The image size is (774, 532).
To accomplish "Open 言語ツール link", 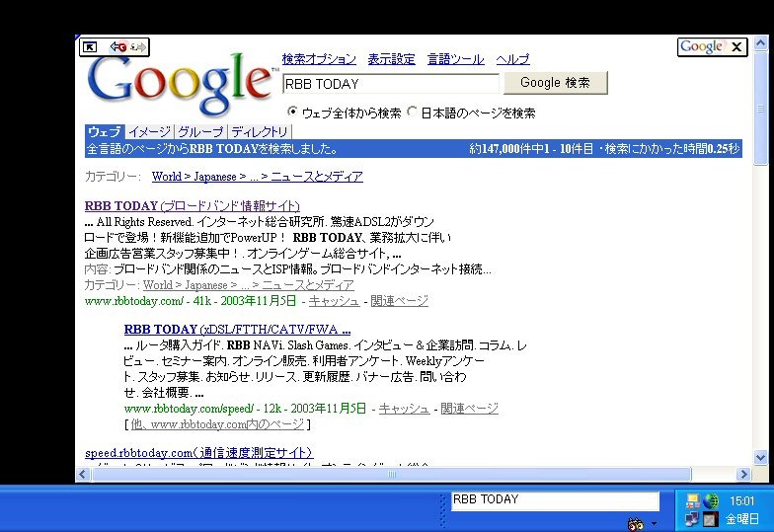I will click(x=456, y=59).
